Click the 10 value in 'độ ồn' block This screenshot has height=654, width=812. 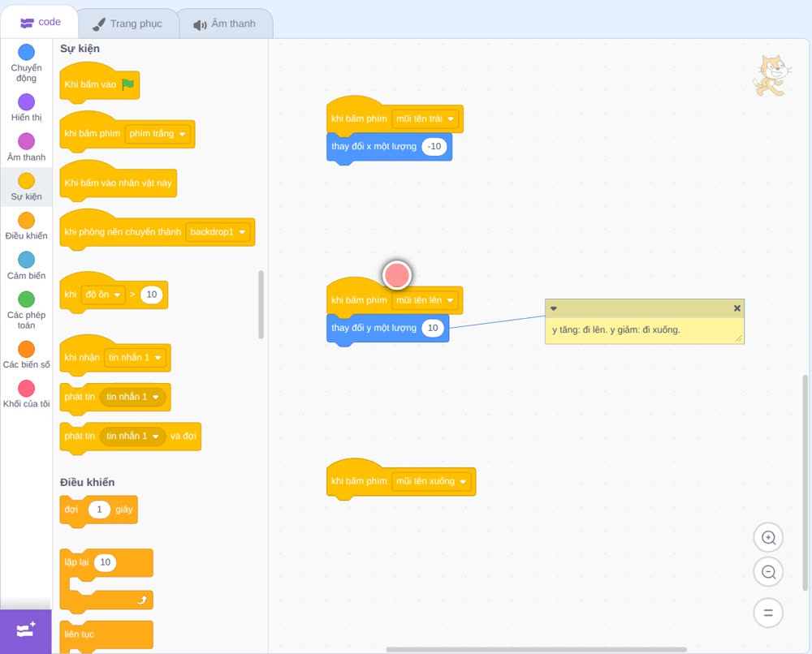click(x=152, y=295)
